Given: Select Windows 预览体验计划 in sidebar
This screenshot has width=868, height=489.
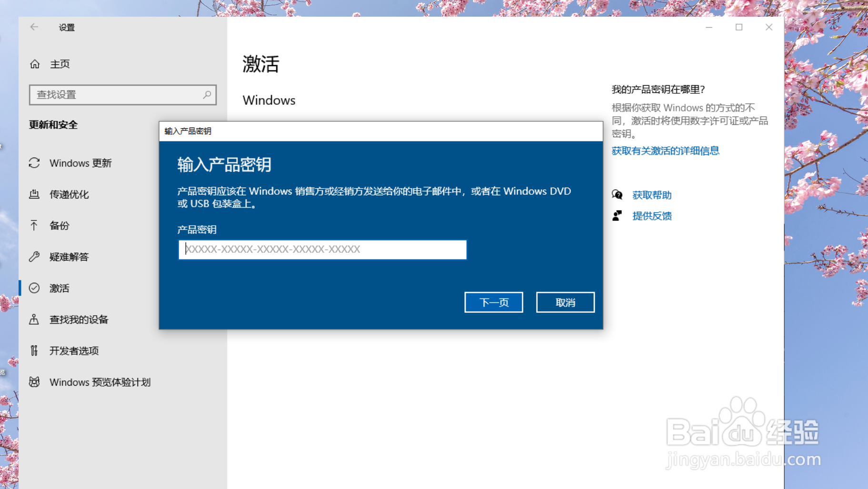Looking at the screenshot, I should (x=100, y=382).
